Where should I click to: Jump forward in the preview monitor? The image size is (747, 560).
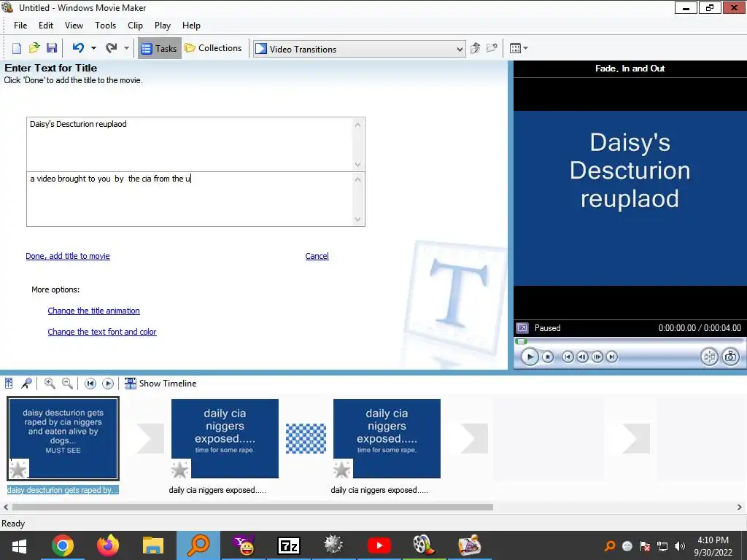[x=612, y=357]
